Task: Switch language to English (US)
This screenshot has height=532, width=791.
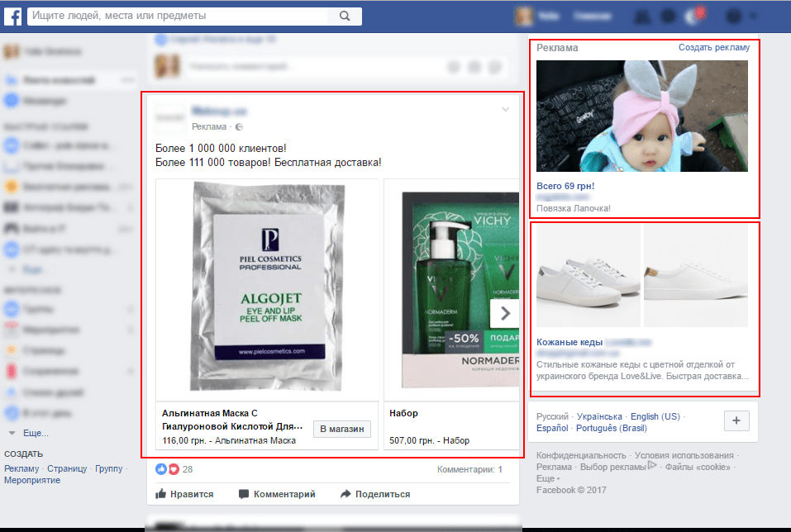Action: point(655,416)
